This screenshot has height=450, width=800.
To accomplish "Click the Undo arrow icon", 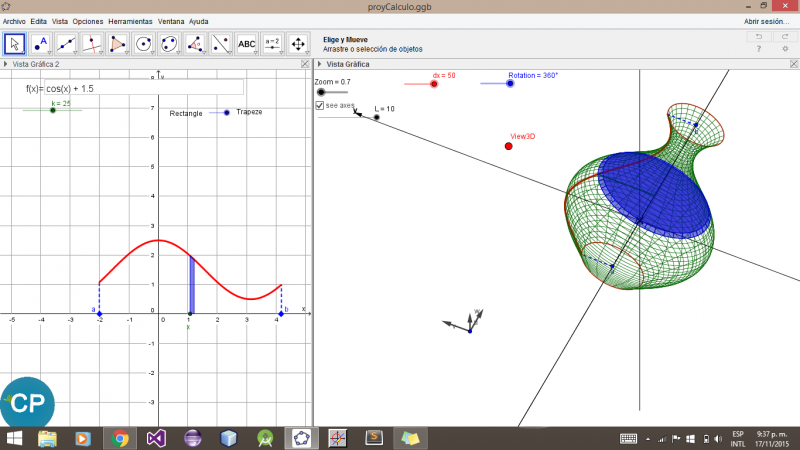I will tap(759, 37).
